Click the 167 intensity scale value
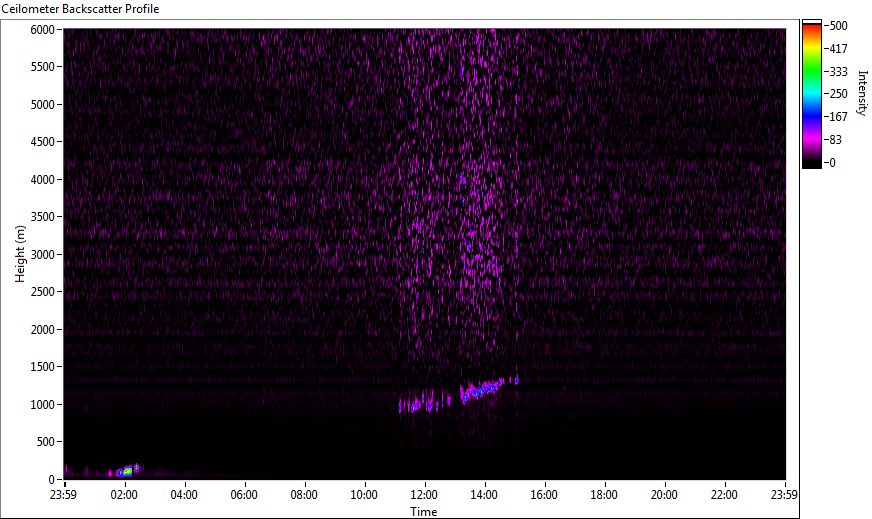 [x=839, y=117]
